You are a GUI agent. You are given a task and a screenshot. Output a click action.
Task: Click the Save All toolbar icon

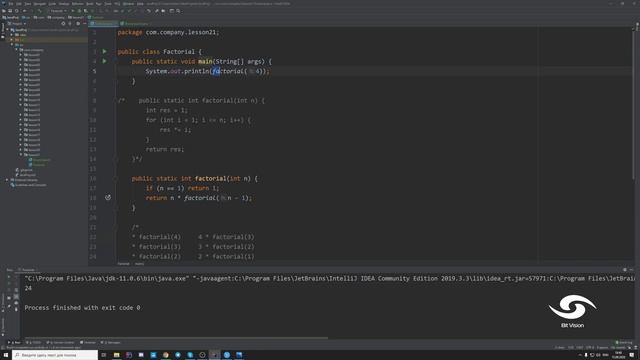pyautogui.click(x=10, y=11)
